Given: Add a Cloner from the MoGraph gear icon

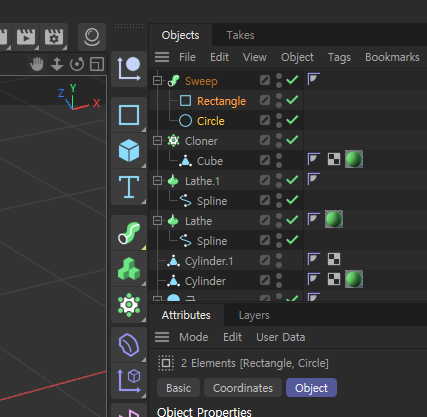Looking at the screenshot, I should click(x=129, y=305).
